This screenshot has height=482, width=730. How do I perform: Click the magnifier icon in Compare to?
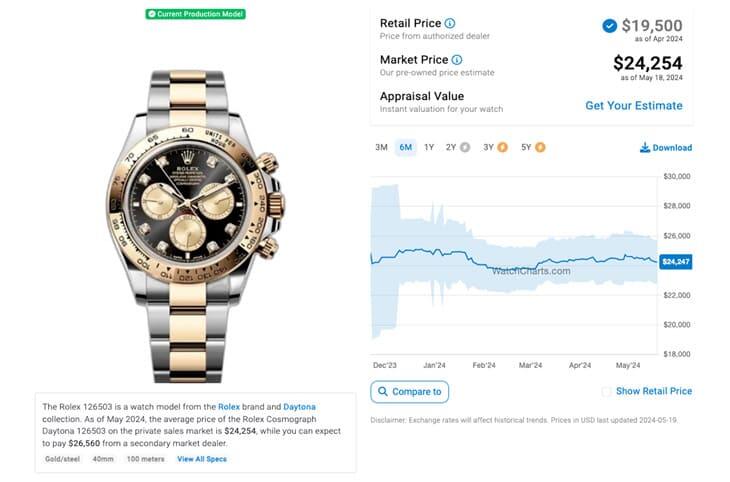click(384, 391)
